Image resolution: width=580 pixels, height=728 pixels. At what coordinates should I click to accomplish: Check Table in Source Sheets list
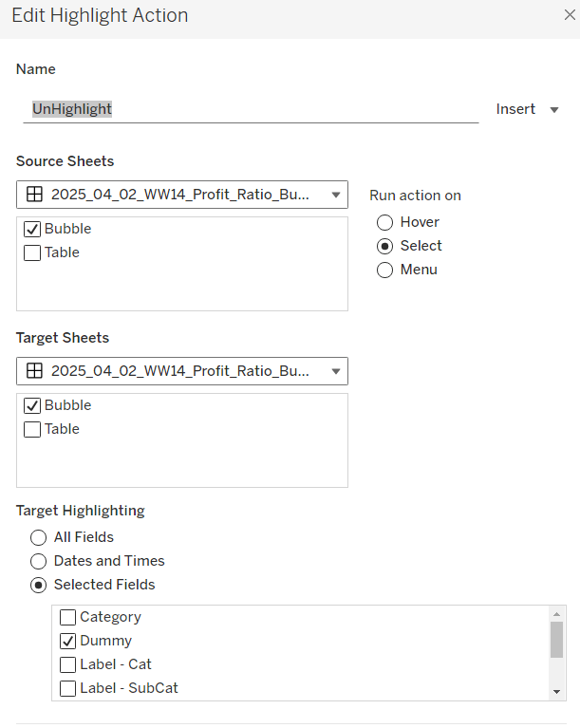pyautogui.click(x=32, y=252)
